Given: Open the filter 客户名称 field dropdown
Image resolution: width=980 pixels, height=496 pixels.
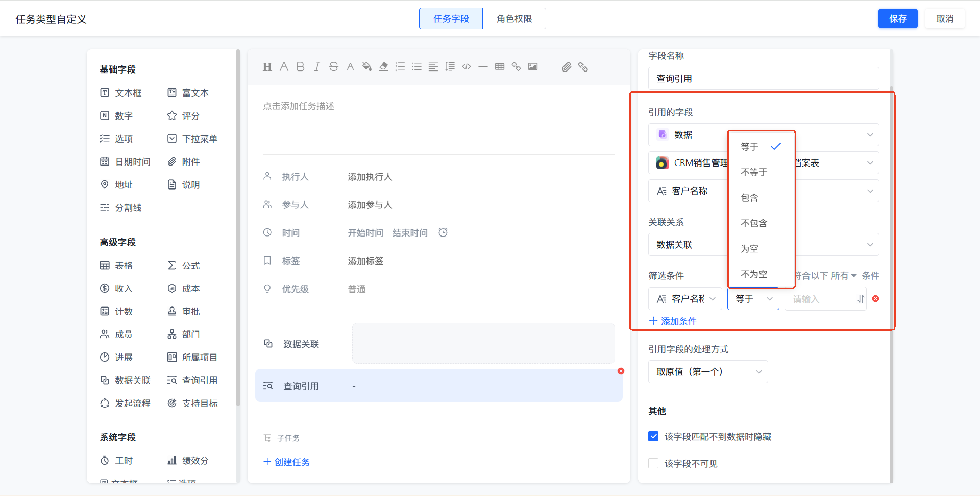Looking at the screenshot, I should tap(685, 299).
